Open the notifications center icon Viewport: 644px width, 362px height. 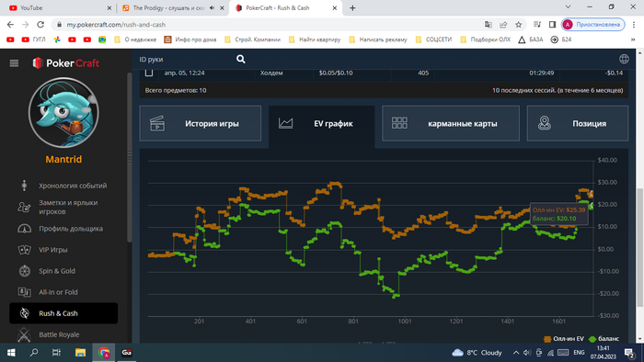(x=629, y=353)
